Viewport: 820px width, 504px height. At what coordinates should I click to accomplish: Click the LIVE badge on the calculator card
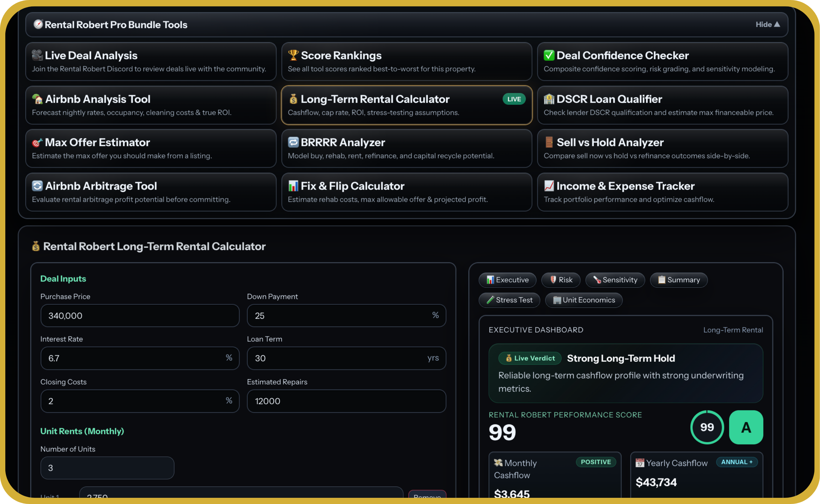click(514, 99)
